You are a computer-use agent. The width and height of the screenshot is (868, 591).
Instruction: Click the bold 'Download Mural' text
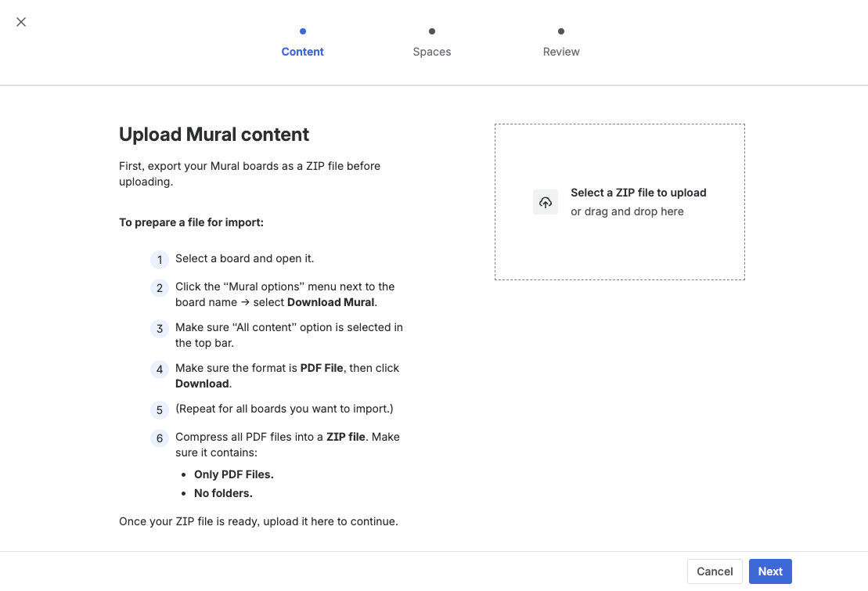pos(330,302)
